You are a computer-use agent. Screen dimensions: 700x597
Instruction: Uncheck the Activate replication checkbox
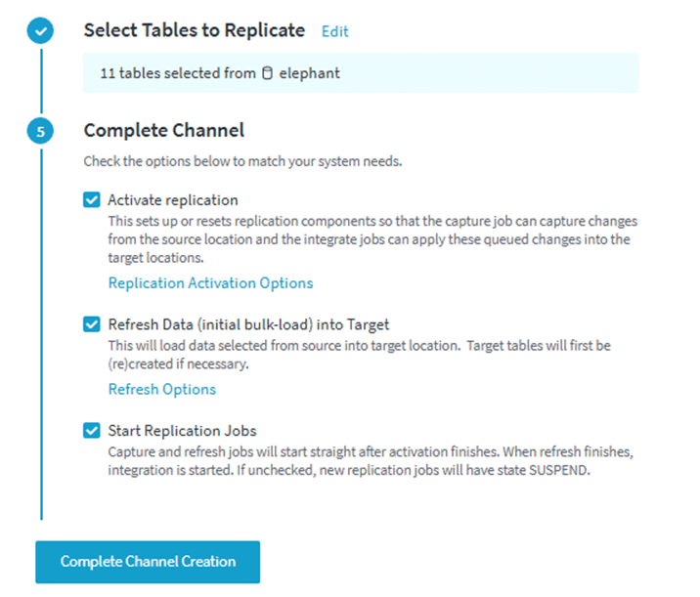[92, 200]
